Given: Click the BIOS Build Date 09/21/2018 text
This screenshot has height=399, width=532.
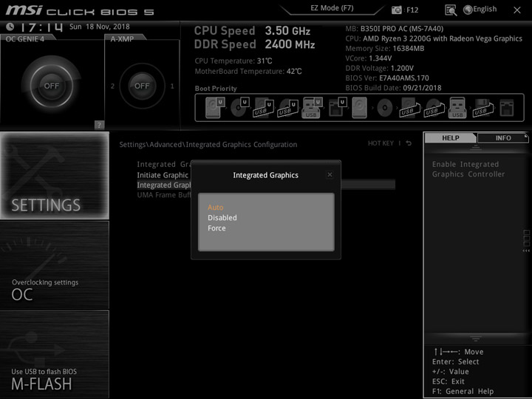Looking at the screenshot, I should tap(393, 88).
